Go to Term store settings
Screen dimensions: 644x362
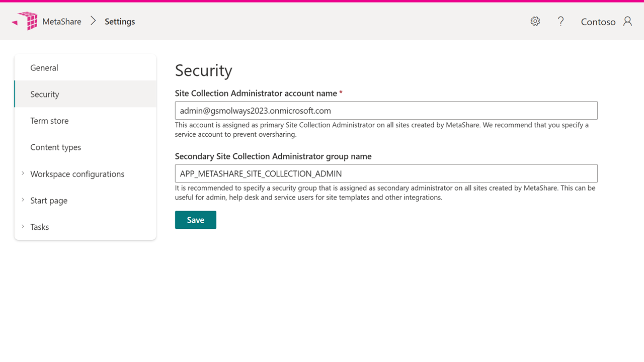[49, 121]
